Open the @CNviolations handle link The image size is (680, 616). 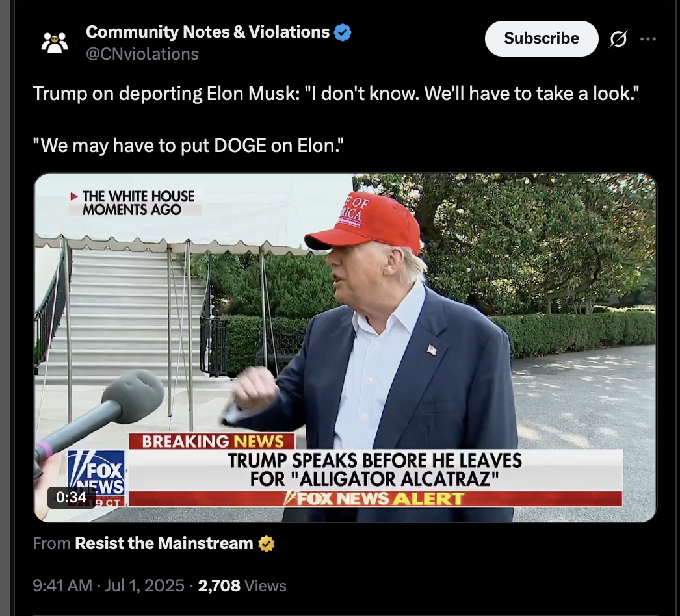(142, 54)
